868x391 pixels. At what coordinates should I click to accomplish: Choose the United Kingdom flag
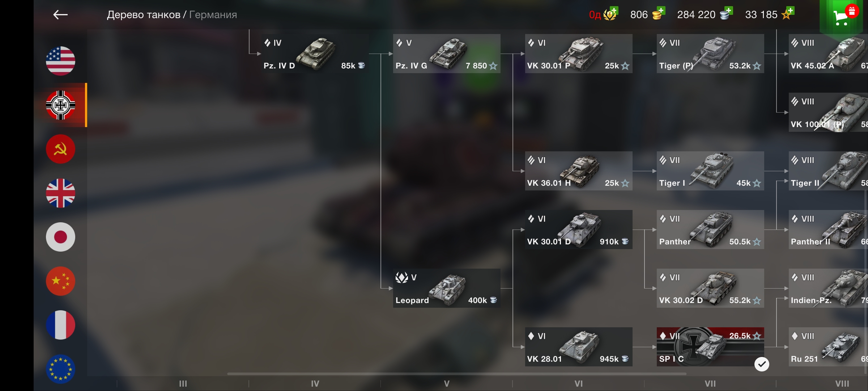tap(60, 193)
